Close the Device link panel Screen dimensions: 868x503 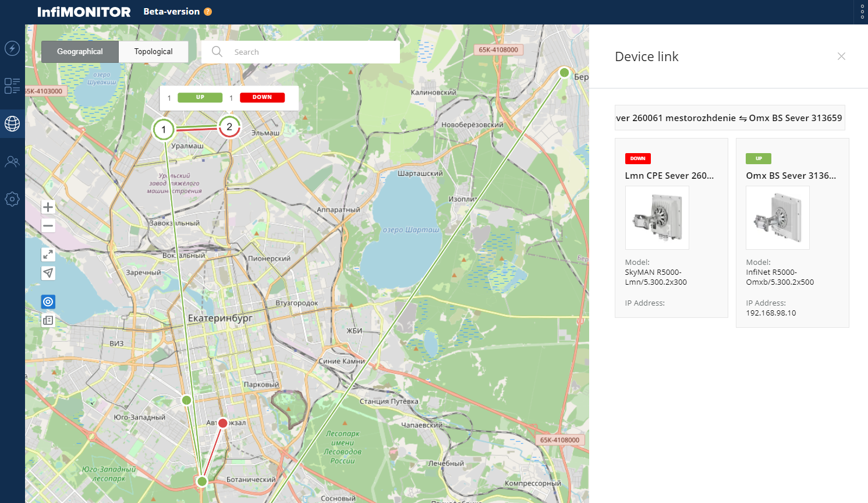(x=841, y=56)
